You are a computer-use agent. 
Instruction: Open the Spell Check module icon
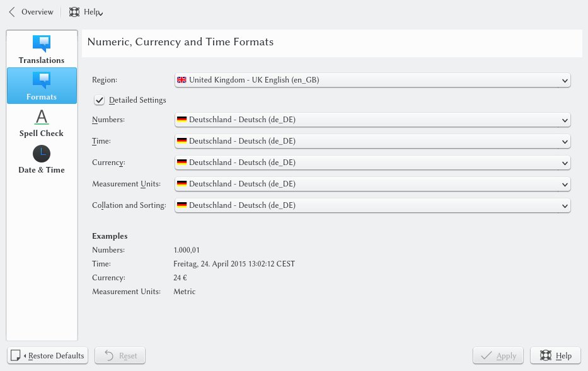pos(42,117)
